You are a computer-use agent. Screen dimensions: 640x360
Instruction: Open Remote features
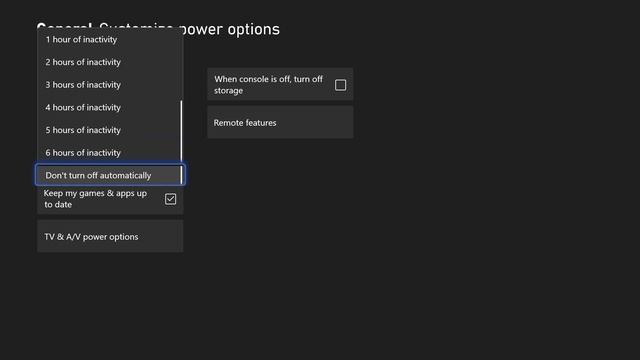(x=280, y=122)
